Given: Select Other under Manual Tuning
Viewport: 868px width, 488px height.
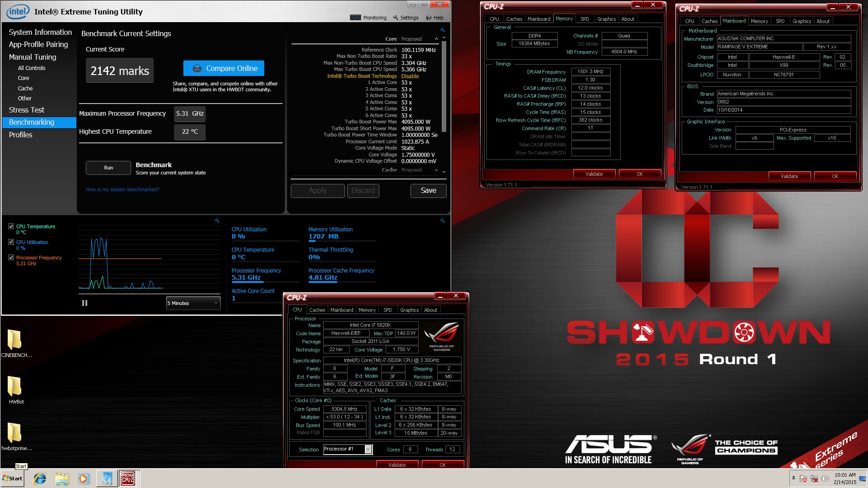Looking at the screenshot, I should [x=25, y=99].
